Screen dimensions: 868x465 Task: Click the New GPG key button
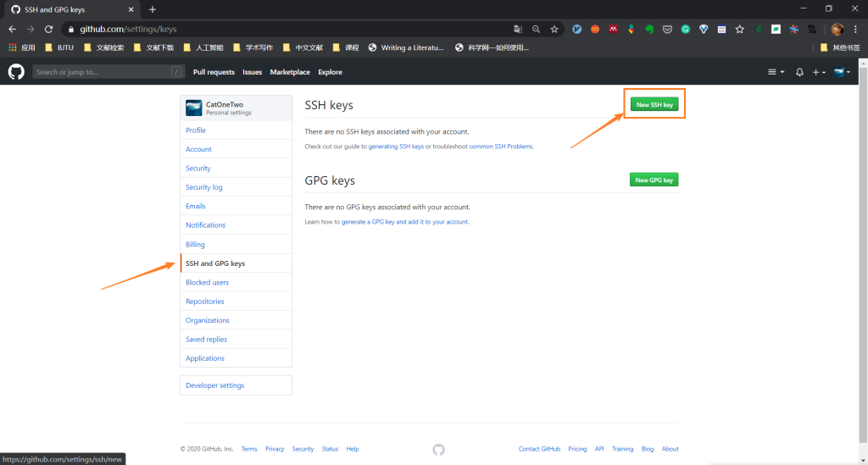click(x=654, y=180)
